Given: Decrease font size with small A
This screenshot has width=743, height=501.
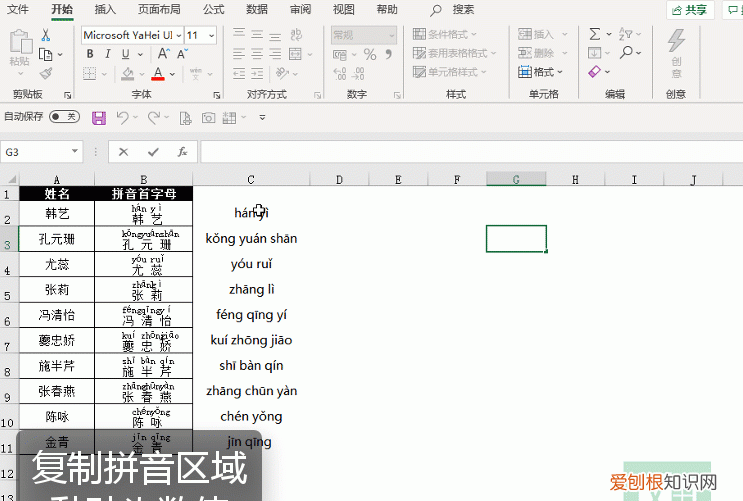Looking at the screenshot, I should click(x=182, y=54).
